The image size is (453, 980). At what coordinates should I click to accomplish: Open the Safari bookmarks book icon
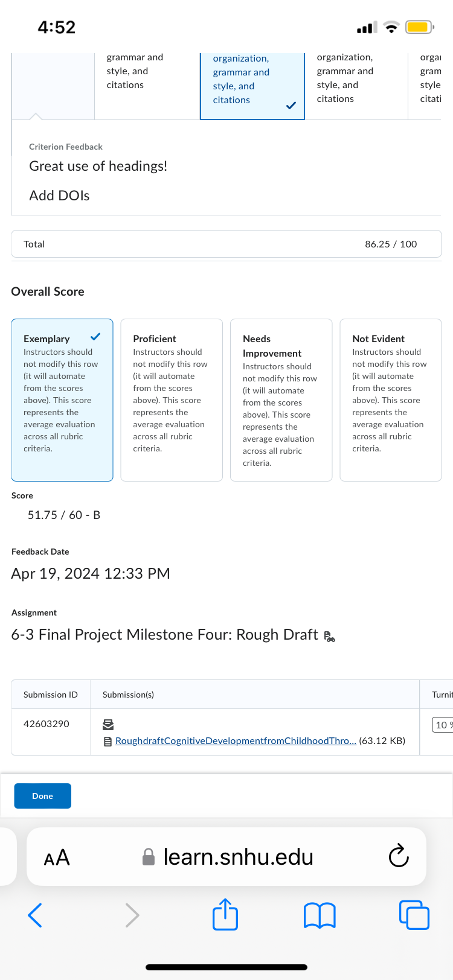coord(320,915)
